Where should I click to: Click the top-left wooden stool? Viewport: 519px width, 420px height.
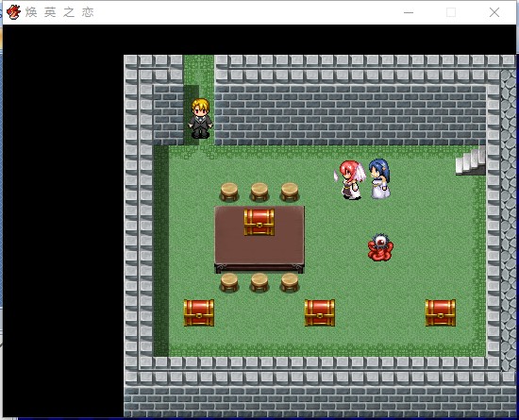pyautogui.click(x=229, y=192)
